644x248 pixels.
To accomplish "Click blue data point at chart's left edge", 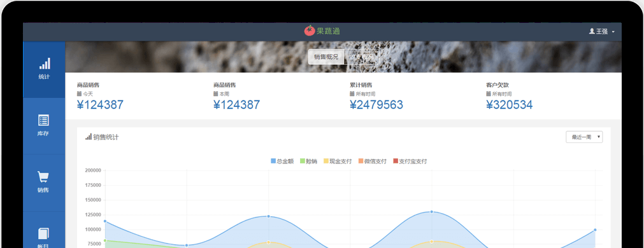I will coord(105,221).
